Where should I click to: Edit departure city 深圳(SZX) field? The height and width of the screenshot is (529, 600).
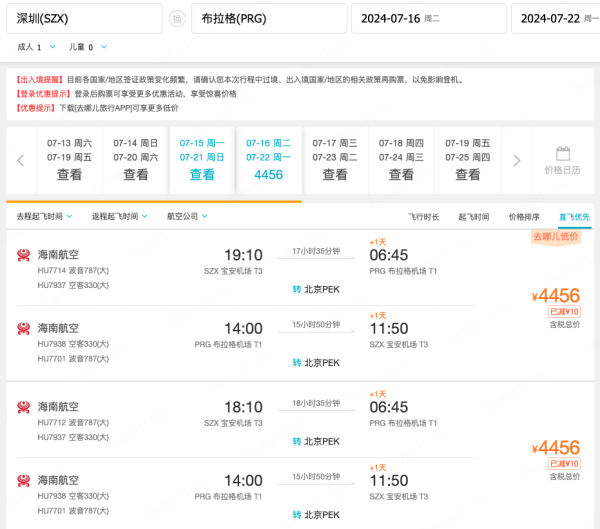pyautogui.click(x=84, y=18)
